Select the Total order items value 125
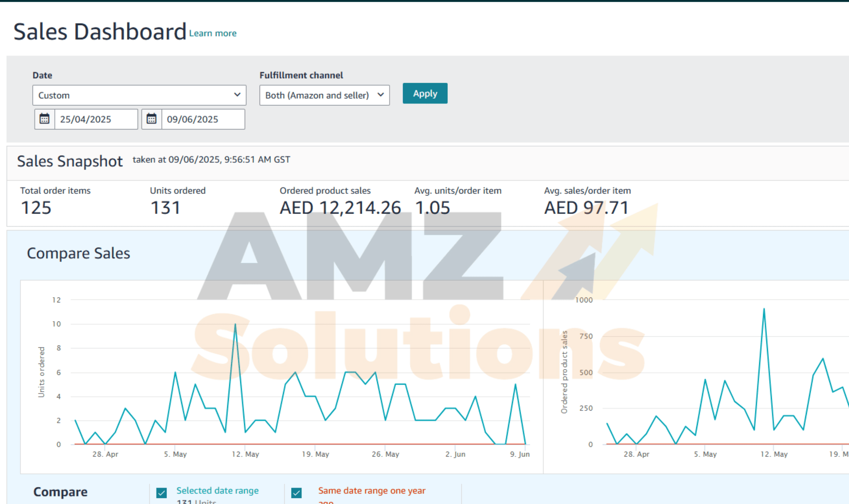 pyautogui.click(x=36, y=208)
